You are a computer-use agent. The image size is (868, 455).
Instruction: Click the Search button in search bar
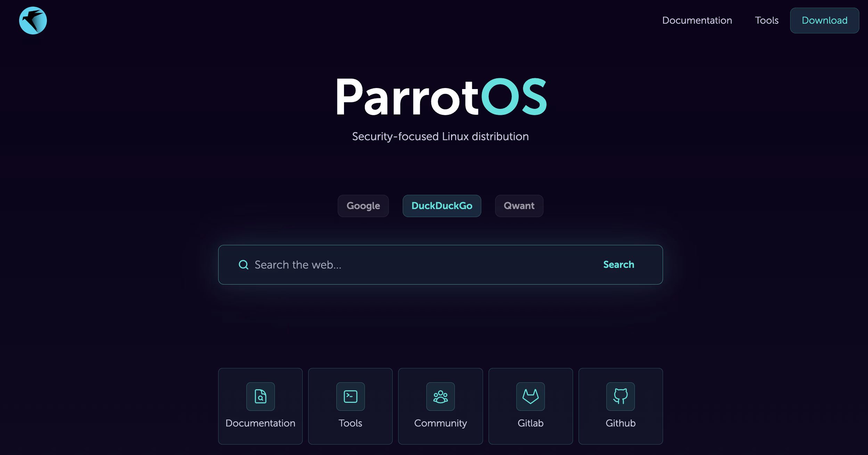(x=619, y=265)
